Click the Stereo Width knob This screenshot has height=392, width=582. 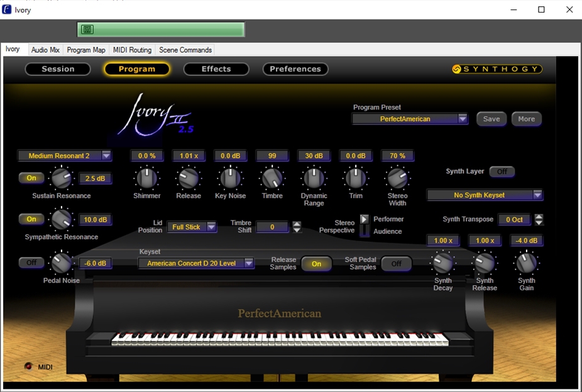tap(397, 178)
